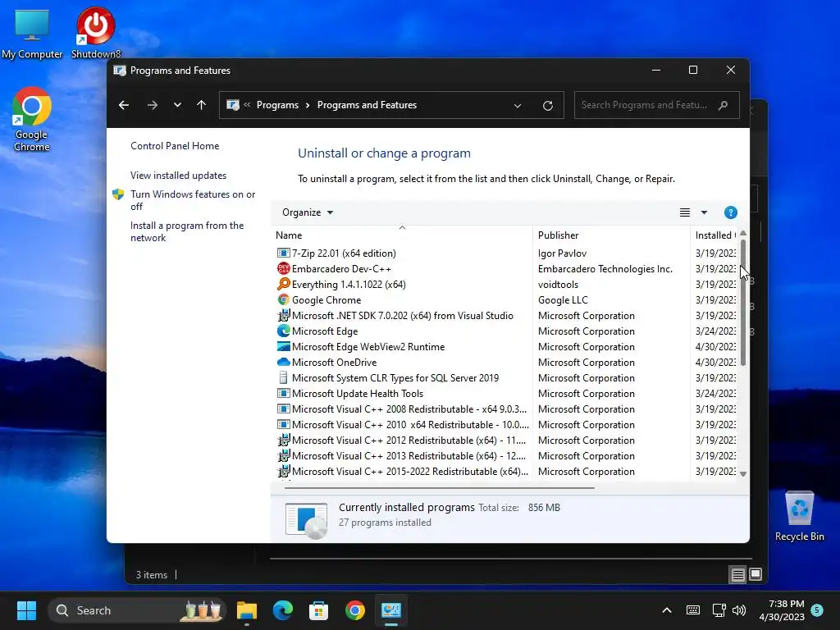Show hidden tray icons chevron
This screenshot has height=630, width=840.
667,610
